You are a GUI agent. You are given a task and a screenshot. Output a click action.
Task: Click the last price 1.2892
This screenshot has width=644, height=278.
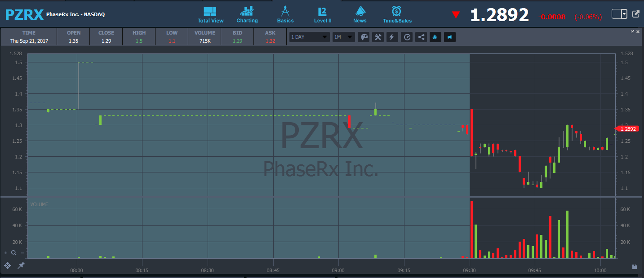point(499,15)
